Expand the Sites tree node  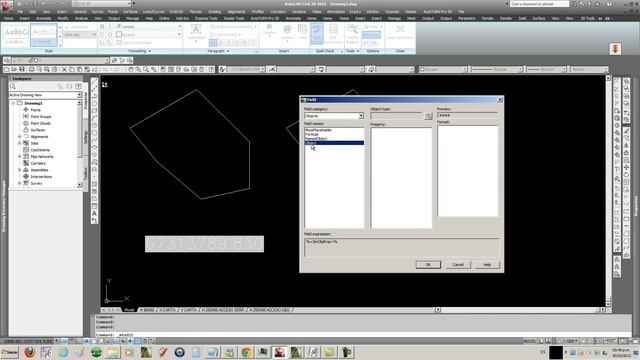[19, 143]
